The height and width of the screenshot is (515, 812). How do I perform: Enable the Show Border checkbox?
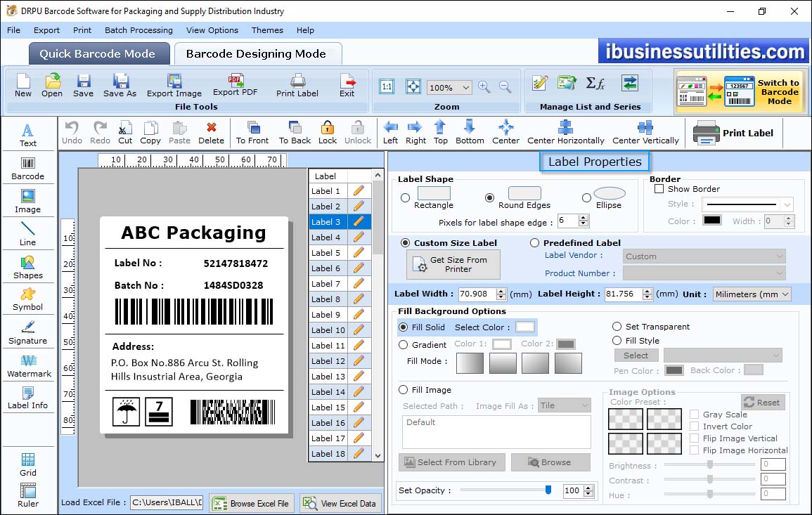[x=659, y=189]
